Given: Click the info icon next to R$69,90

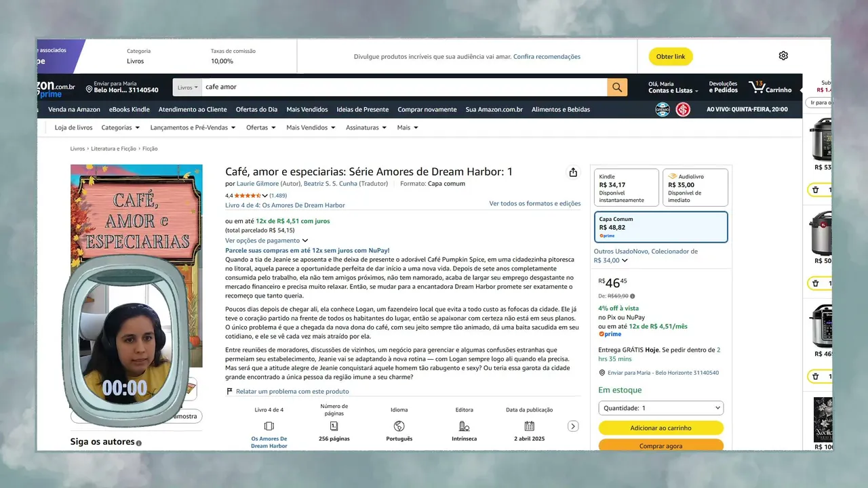Looking at the screenshot, I should (633, 296).
